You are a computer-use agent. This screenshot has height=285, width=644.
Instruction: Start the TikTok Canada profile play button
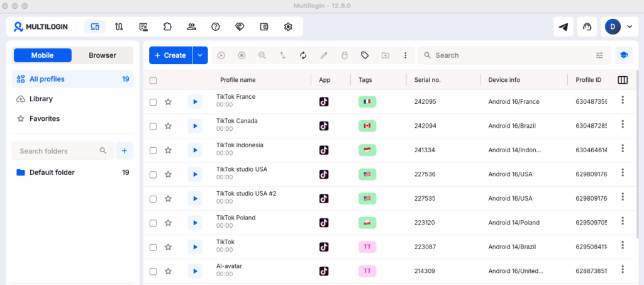tap(195, 126)
